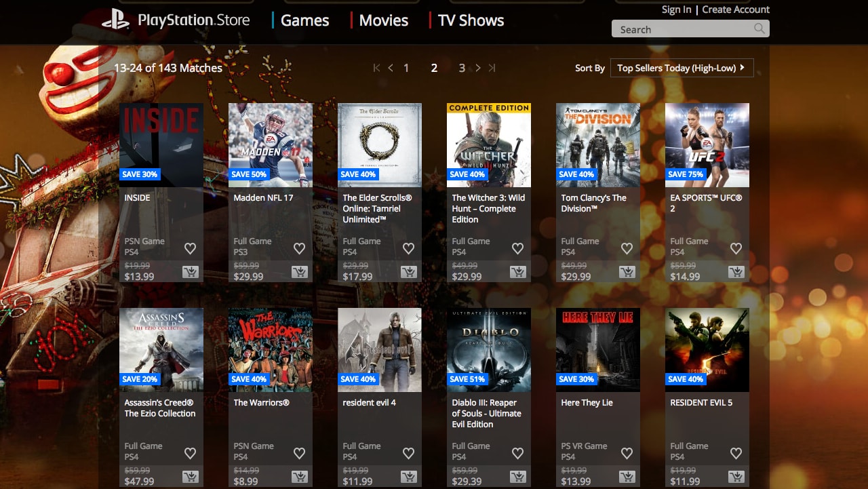Favorite Here They Lie

click(627, 453)
